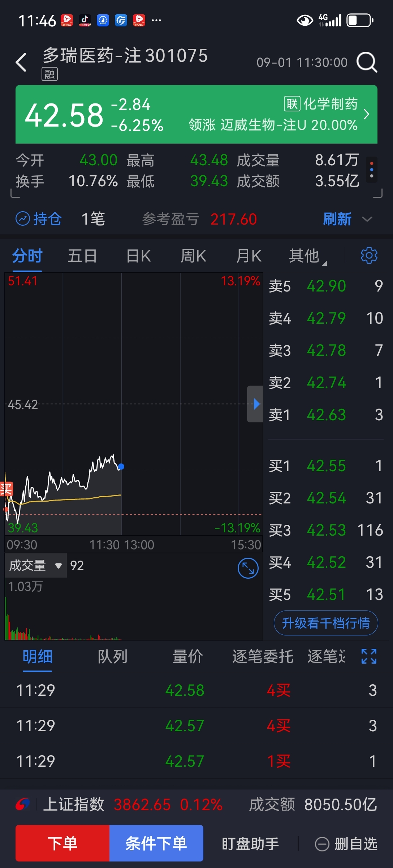Select 卖1 price 42.63
Image resolution: width=393 pixels, height=868 pixels.
(x=326, y=415)
